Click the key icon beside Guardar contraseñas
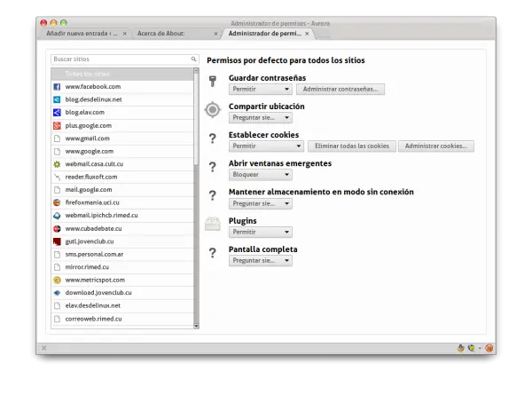The height and width of the screenshot is (395, 532). coord(213,81)
